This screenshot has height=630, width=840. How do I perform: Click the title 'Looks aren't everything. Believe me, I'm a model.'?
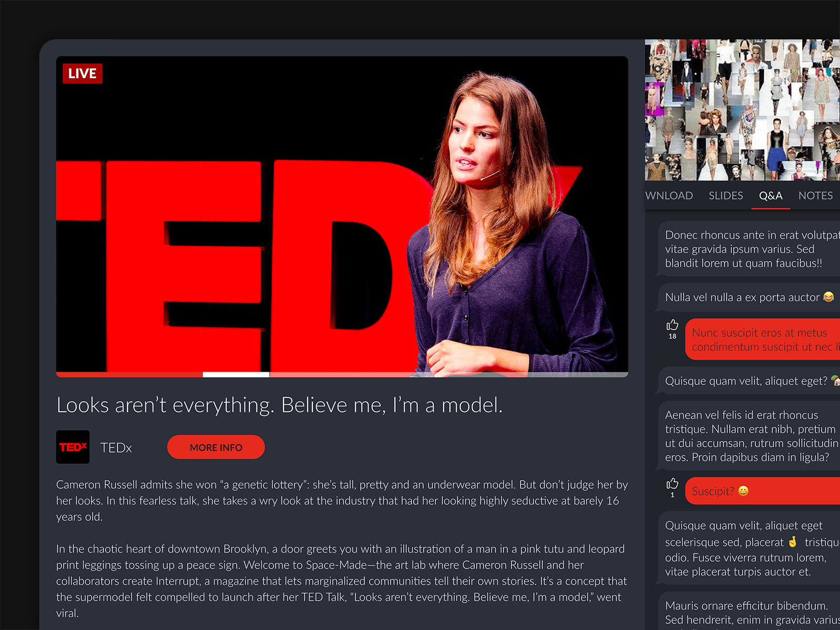coord(280,405)
